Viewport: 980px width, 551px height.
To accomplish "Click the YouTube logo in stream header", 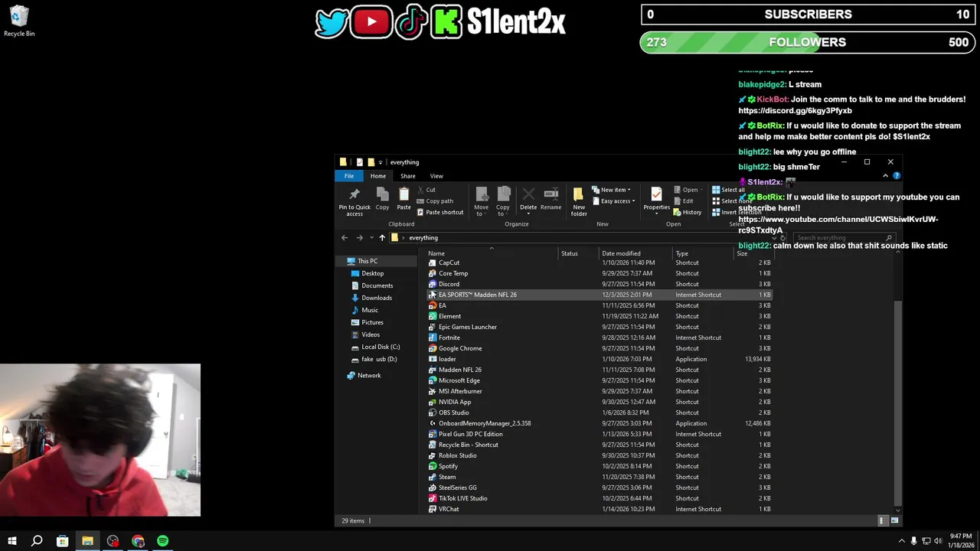I will tap(371, 22).
